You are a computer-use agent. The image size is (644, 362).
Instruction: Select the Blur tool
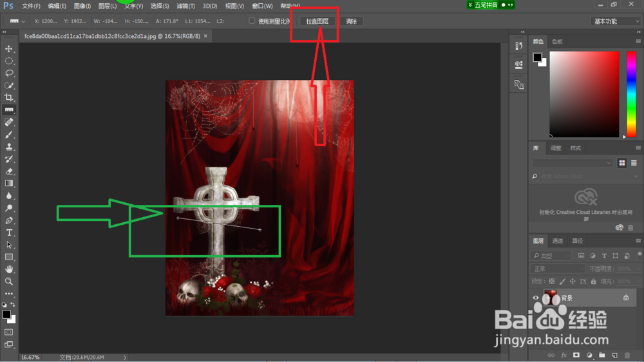(8, 196)
